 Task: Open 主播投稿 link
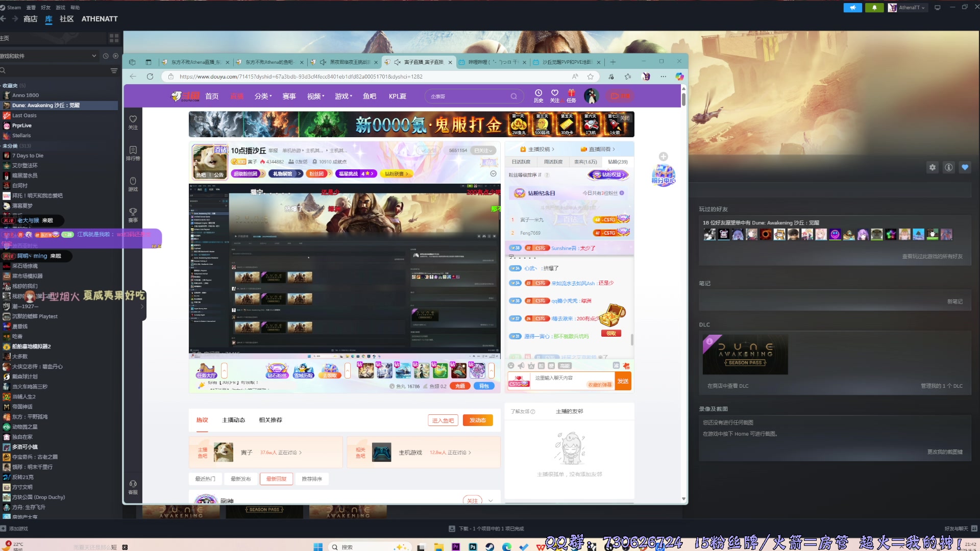pyautogui.click(x=537, y=149)
